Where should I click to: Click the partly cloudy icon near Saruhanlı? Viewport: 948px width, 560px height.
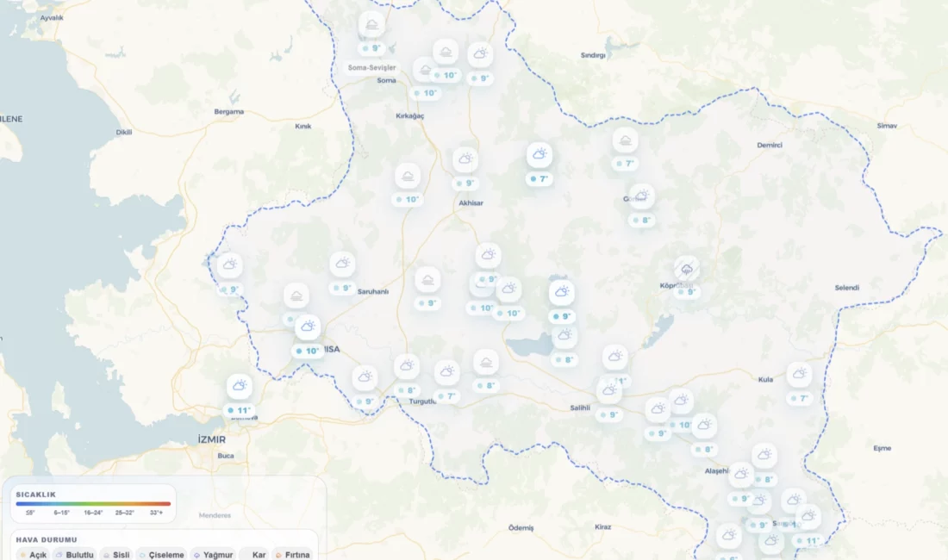point(343,264)
